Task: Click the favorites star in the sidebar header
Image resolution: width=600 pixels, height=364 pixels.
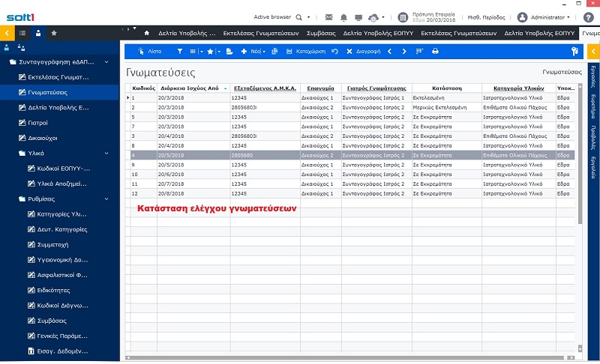Action: pos(54,33)
